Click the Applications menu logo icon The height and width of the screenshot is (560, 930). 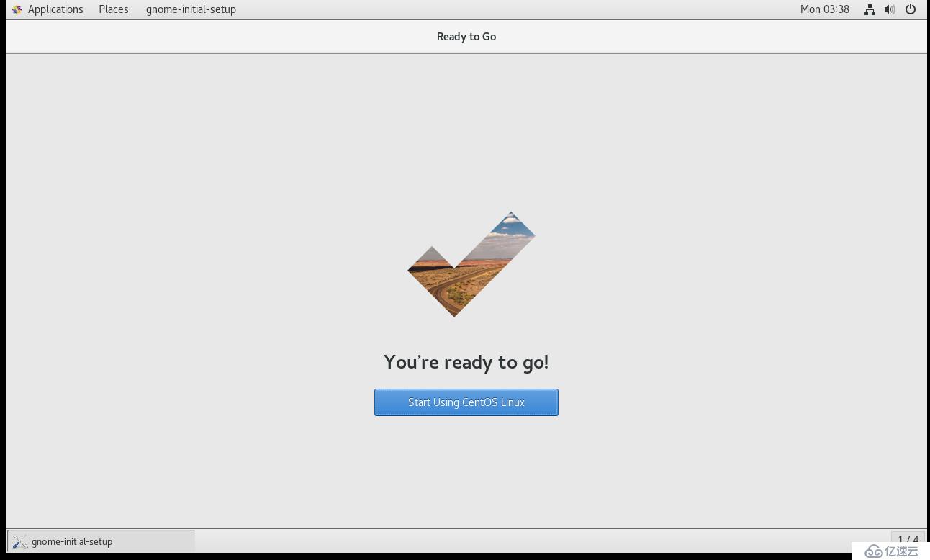(x=17, y=9)
